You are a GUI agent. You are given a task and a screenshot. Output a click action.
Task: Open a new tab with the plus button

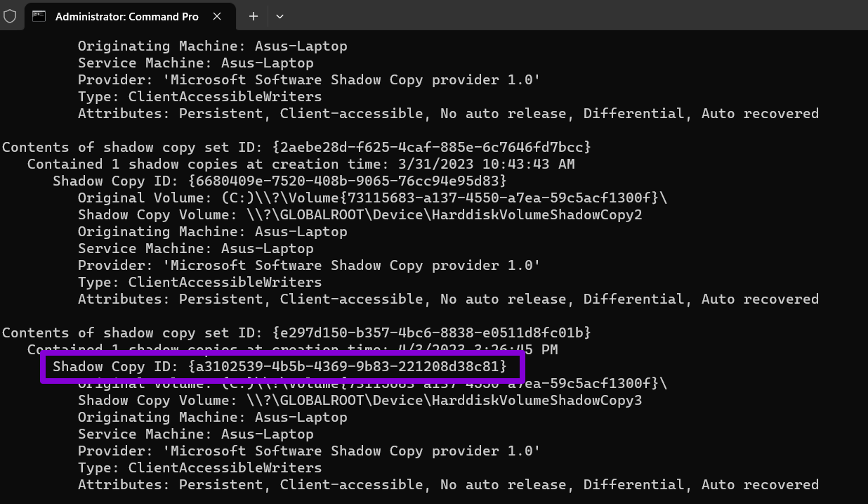pos(254,16)
